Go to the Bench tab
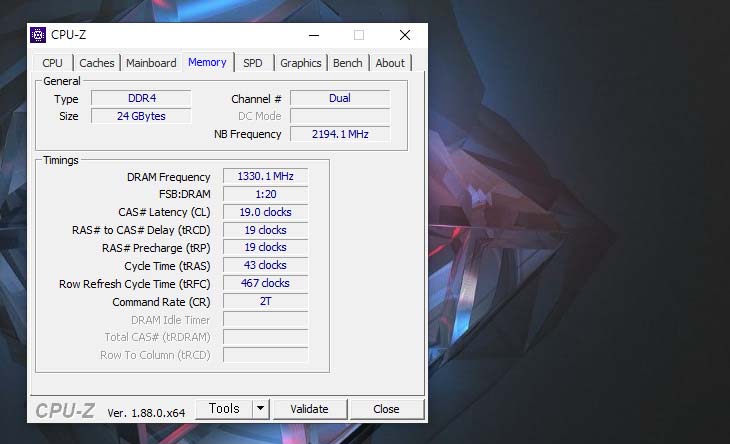This screenshot has height=444, width=730. (348, 63)
